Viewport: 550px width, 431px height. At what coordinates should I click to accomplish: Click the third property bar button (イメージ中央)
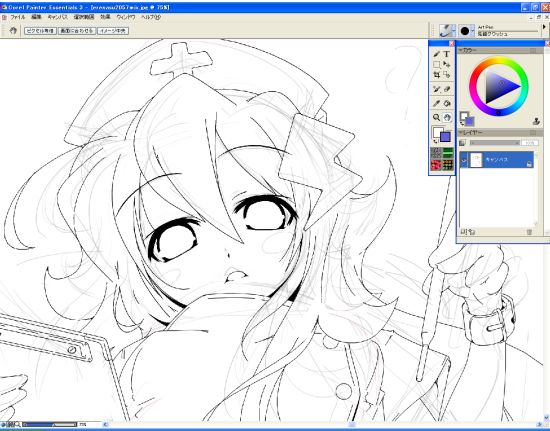(x=113, y=31)
